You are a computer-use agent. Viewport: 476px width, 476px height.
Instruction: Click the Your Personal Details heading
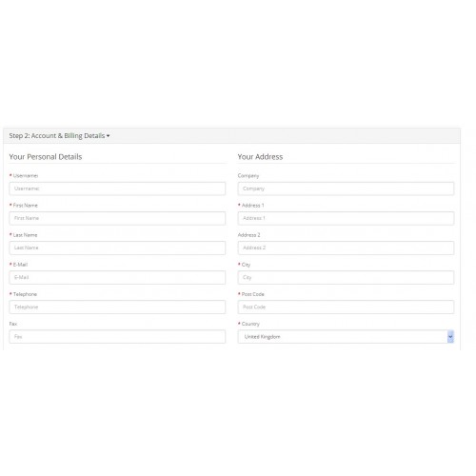(x=46, y=157)
